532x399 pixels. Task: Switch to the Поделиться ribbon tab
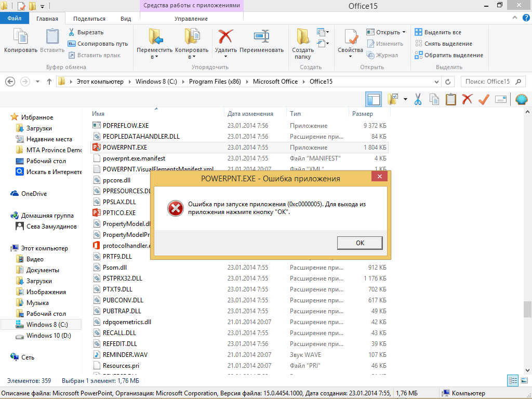(x=89, y=19)
